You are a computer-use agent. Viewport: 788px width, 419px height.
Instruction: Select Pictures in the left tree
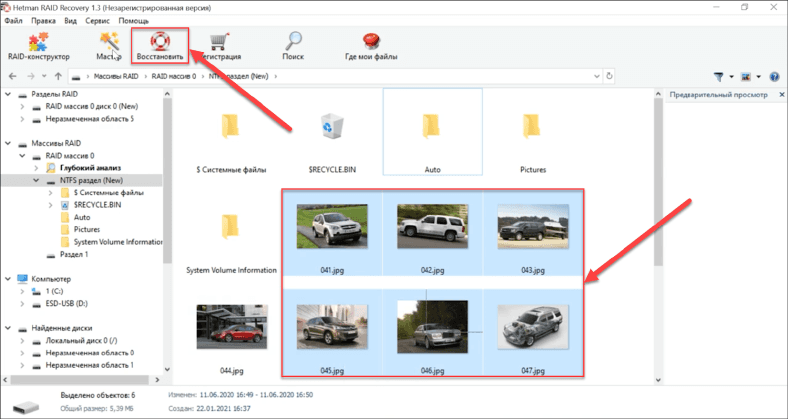click(x=87, y=230)
